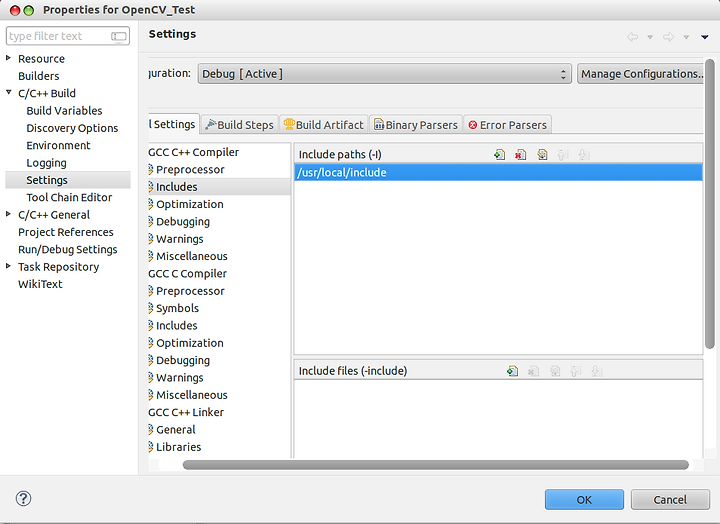Select Settings under C/C++ Build
Screen dimensions: 720x524
click(68, 180)
